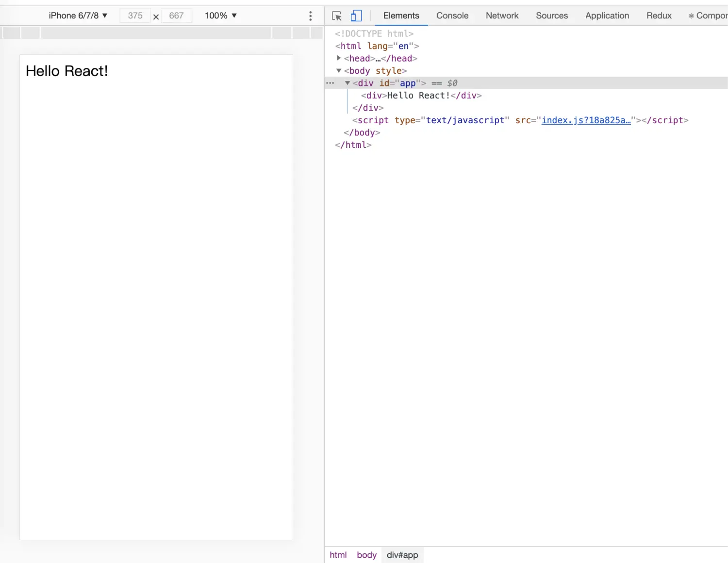The image size is (728, 563).
Task: Activate the inspect element picker icon
Action: [x=337, y=16]
